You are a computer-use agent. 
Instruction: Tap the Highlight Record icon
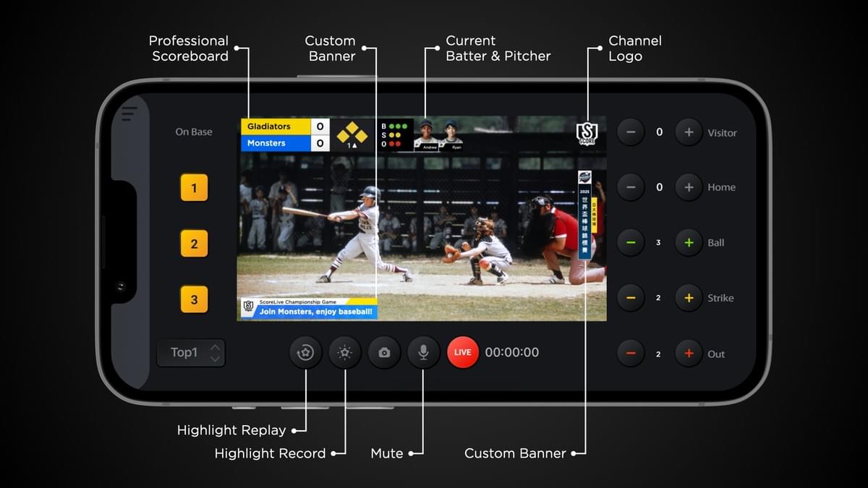(x=345, y=353)
